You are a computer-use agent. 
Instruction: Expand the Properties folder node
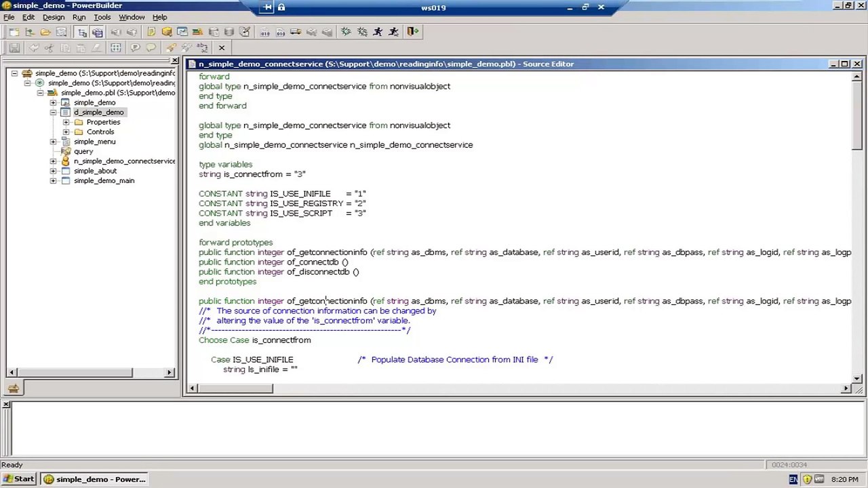point(66,122)
